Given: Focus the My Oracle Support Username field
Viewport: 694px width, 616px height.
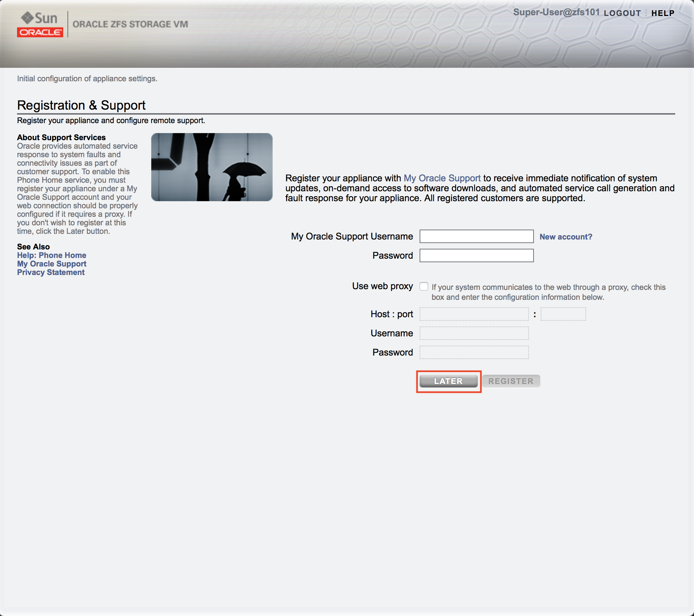Looking at the screenshot, I should (476, 236).
